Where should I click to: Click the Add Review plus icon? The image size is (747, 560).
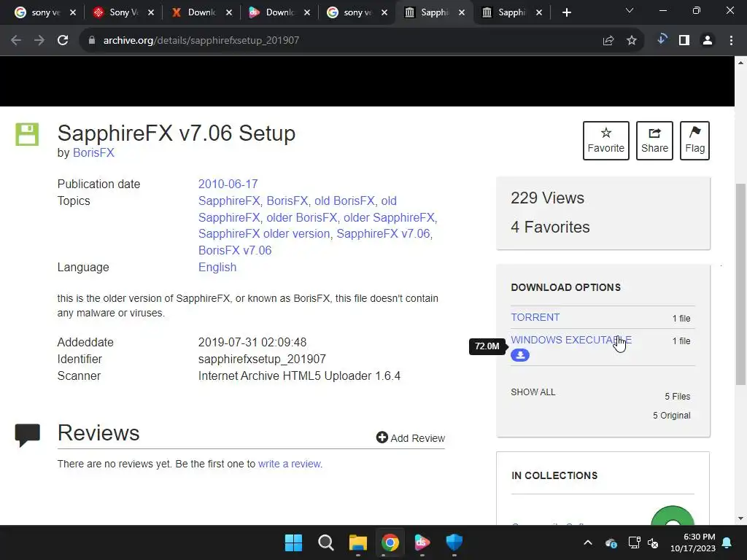(382, 437)
